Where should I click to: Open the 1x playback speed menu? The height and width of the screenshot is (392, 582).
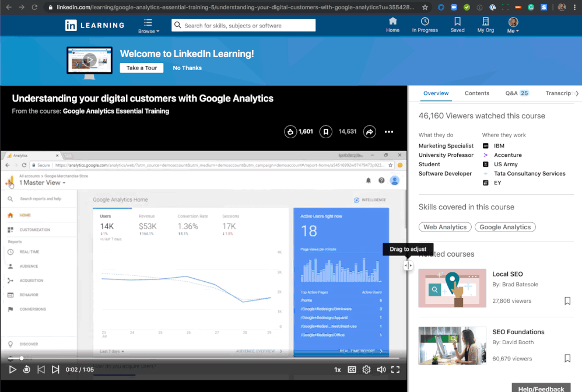pyautogui.click(x=337, y=369)
